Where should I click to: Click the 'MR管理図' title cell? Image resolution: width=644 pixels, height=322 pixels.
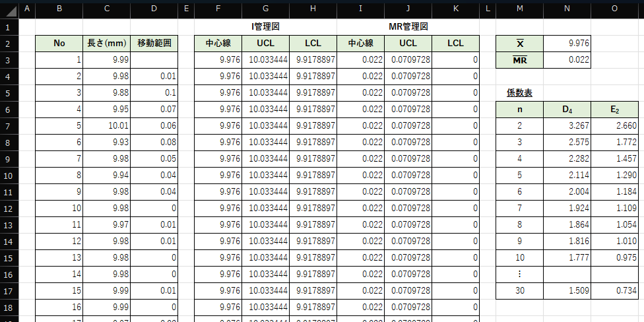(408, 27)
